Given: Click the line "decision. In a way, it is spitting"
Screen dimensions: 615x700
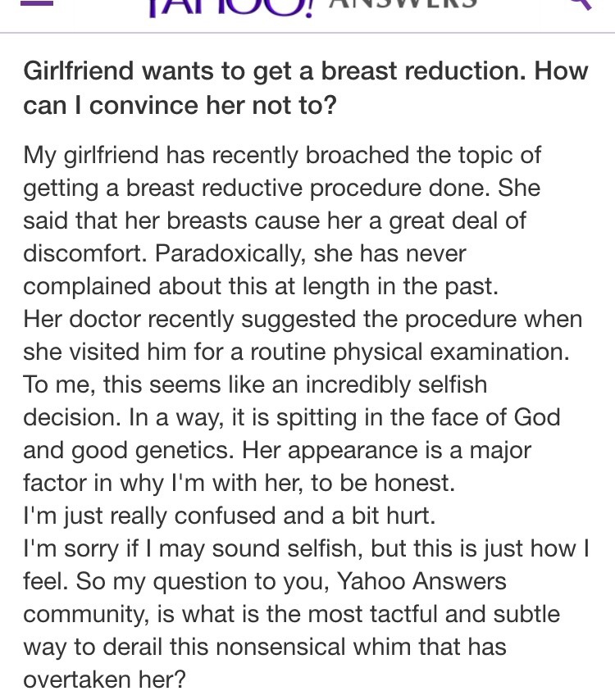Looking at the screenshot, I should [x=292, y=417].
